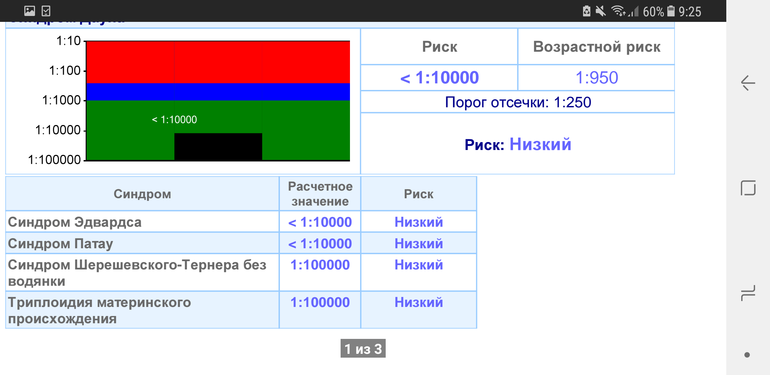The image size is (770, 375).
Task: Tap the muted sound icon in status bar
Action: [601, 11]
